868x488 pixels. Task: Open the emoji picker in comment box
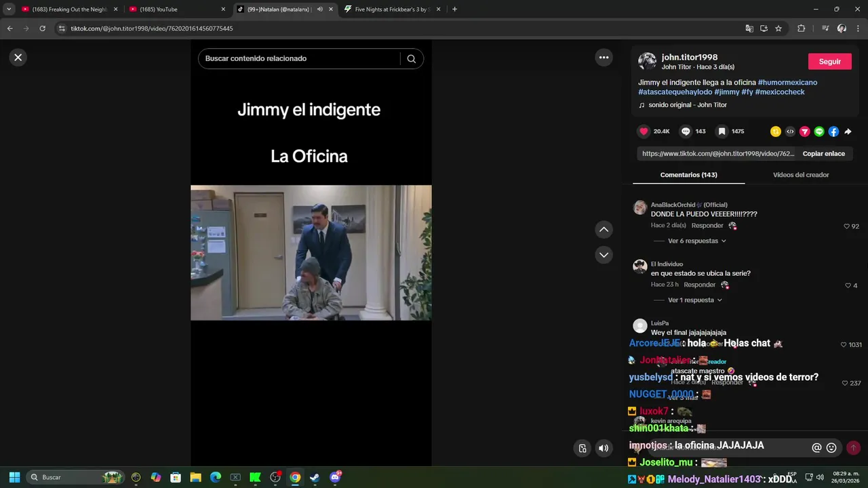pos(831,448)
